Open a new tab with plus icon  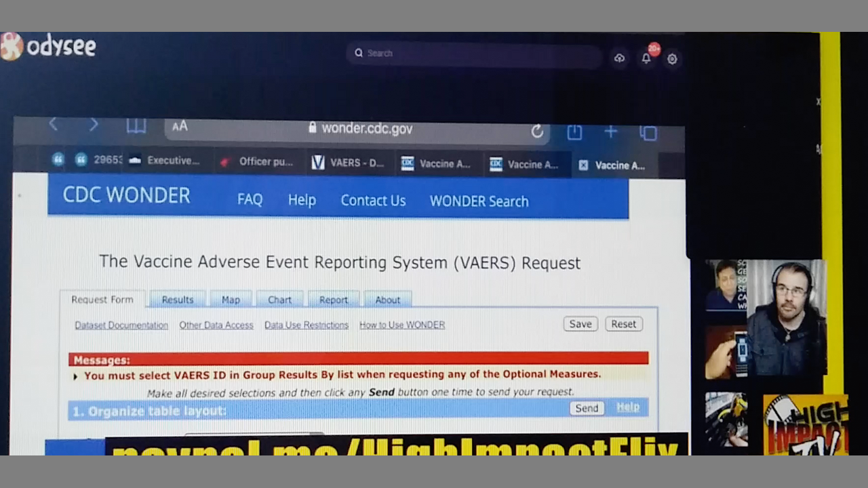(x=611, y=132)
